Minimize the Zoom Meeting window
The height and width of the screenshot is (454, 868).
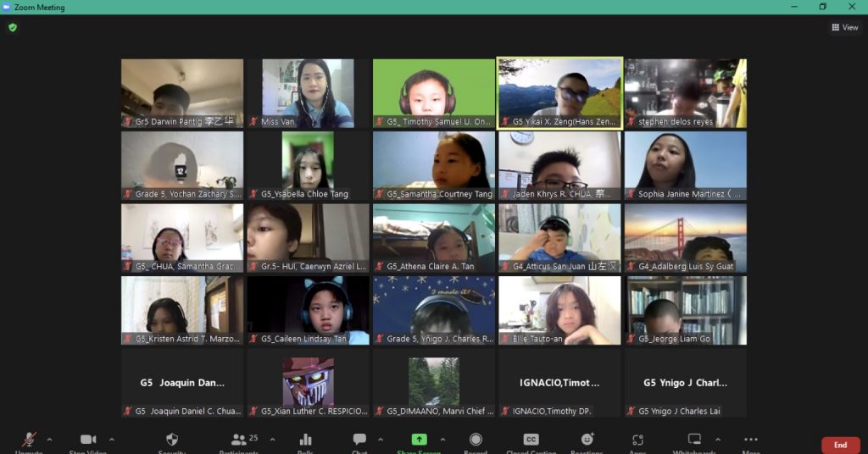(794, 7)
